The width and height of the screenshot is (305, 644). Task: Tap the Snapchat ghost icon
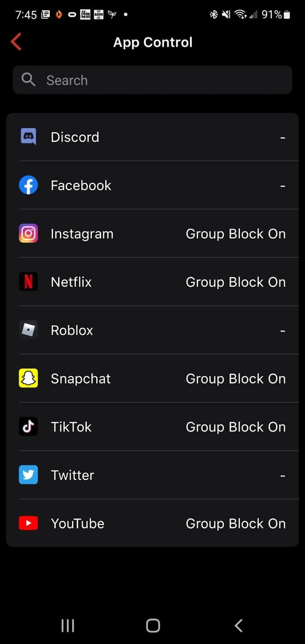coord(28,378)
